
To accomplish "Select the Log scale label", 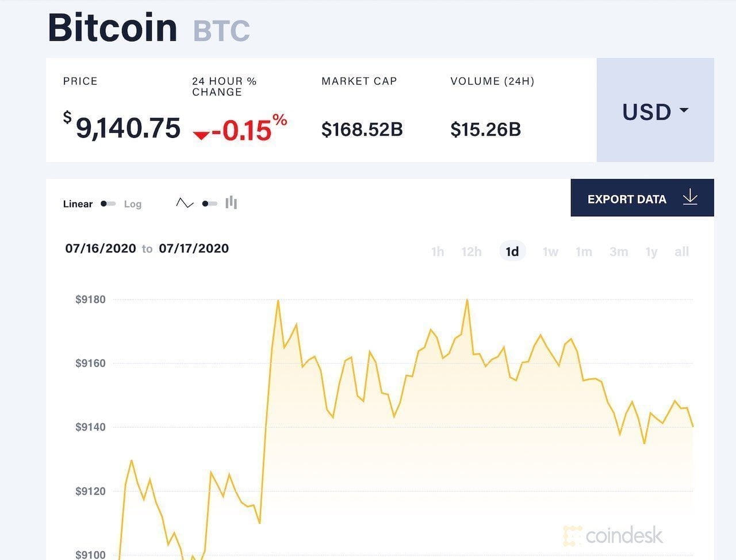I will tap(133, 204).
